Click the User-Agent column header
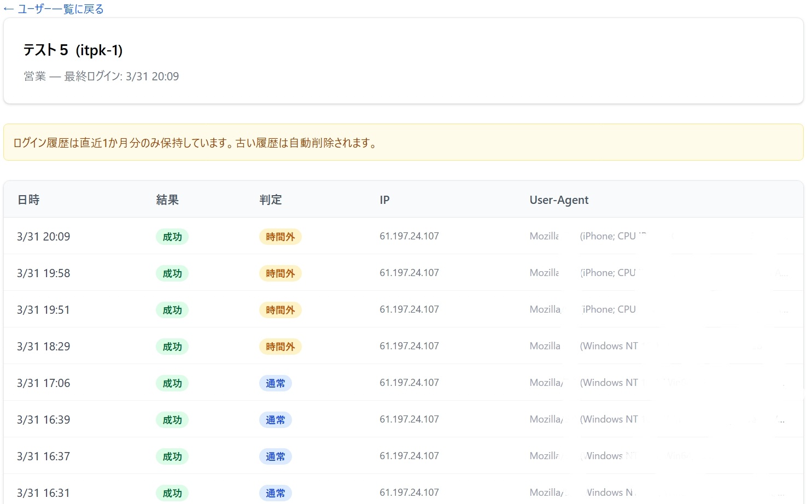 [559, 200]
